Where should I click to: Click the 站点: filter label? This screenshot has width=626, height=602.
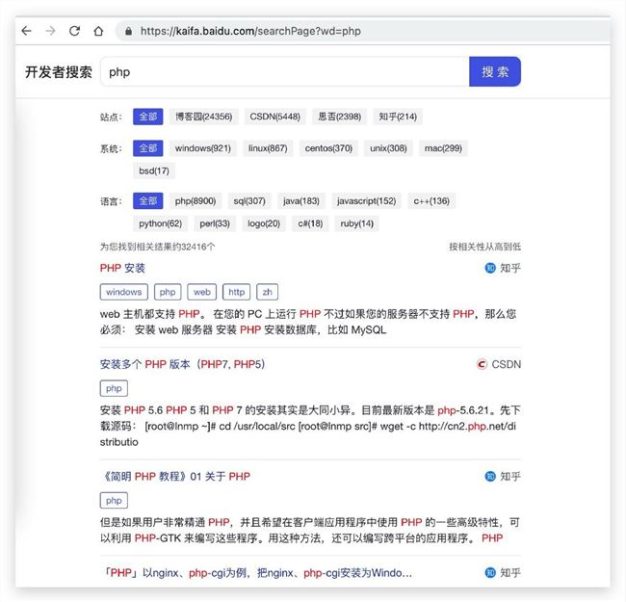[111, 117]
